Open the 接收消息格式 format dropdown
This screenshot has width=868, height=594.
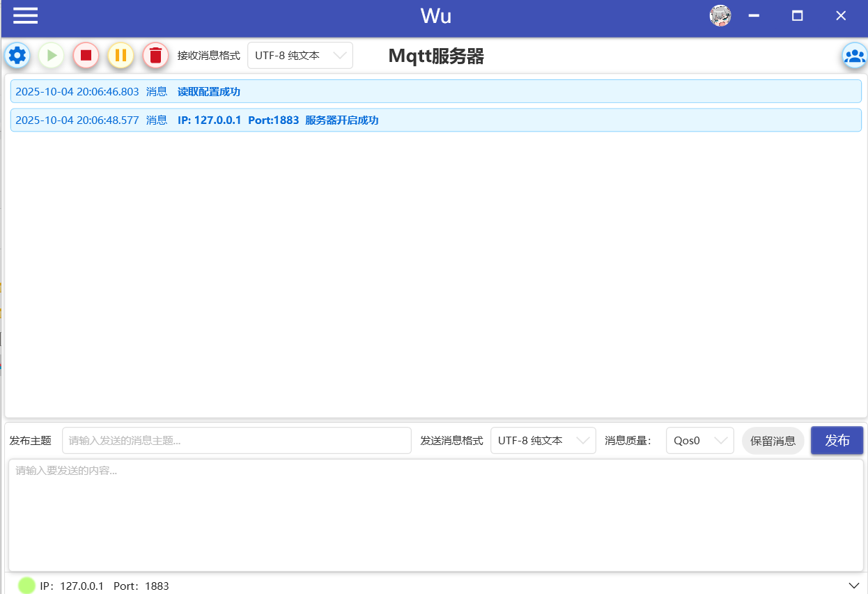click(x=300, y=55)
